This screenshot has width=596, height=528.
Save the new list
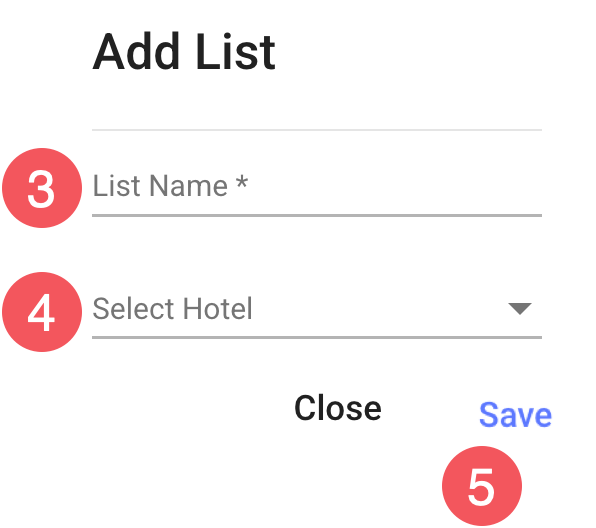pos(515,414)
